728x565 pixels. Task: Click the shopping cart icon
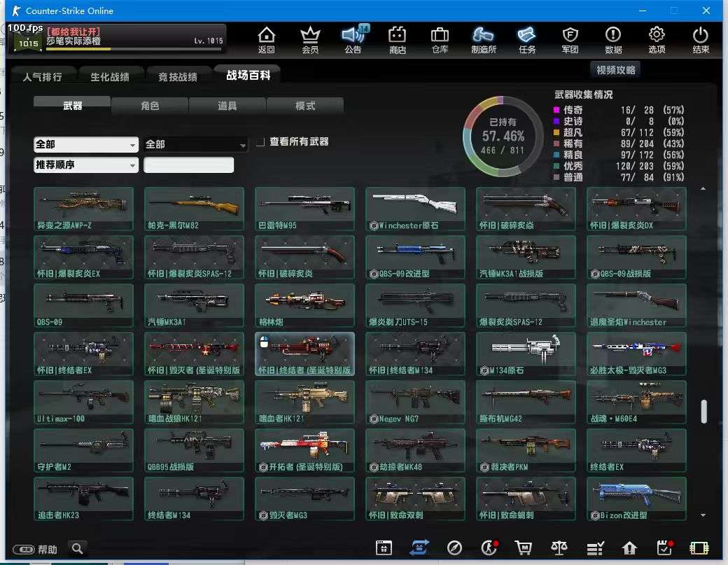524,547
